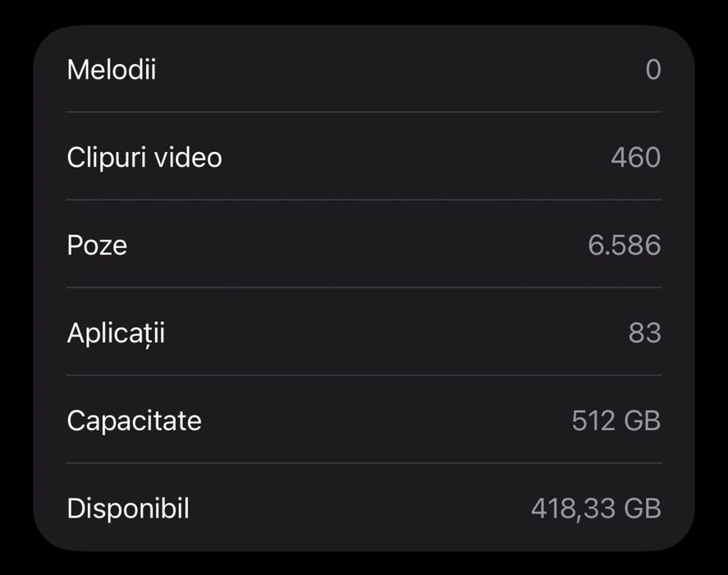Viewport: 728px width, 575px height.
Task: Click the divider line below Melodii
Action: [x=364, y=112]
